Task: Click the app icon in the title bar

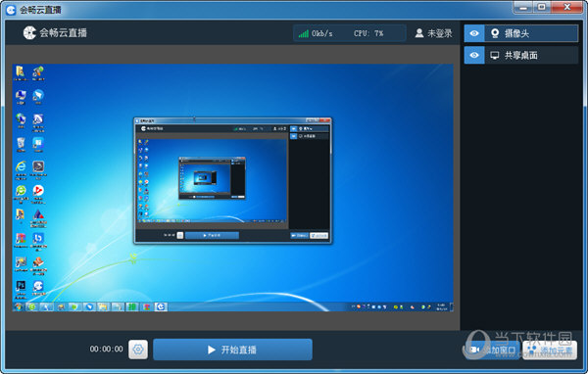Action: coord(11,10)
